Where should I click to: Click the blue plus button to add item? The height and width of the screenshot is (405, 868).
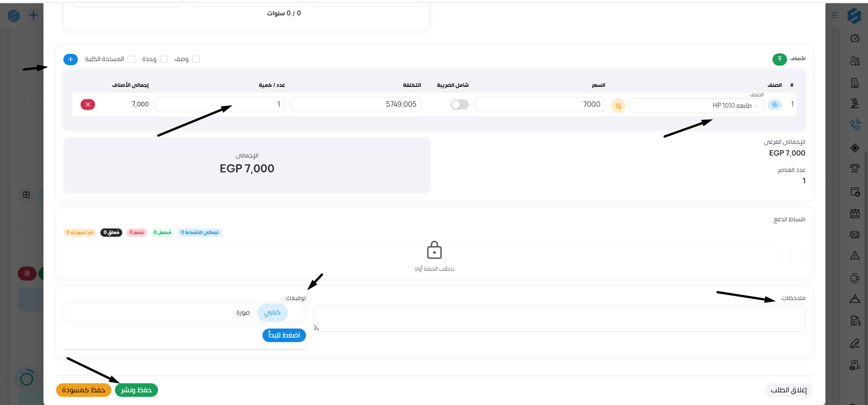click(x=71, y=59)
